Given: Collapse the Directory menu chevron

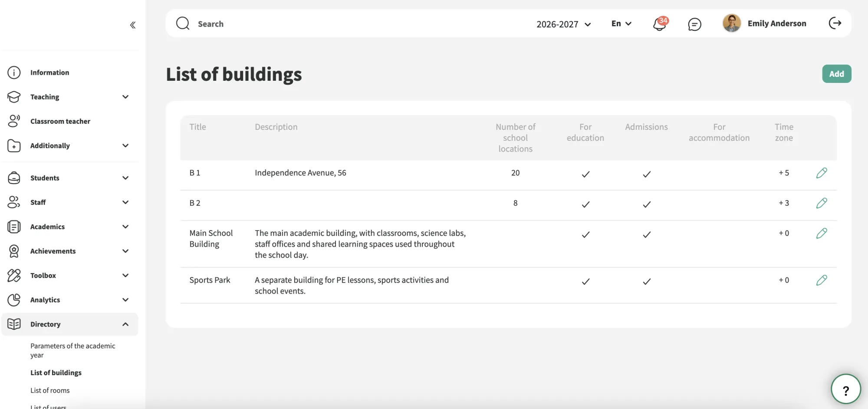Looking at the screenshot, I should click(125, 324).
